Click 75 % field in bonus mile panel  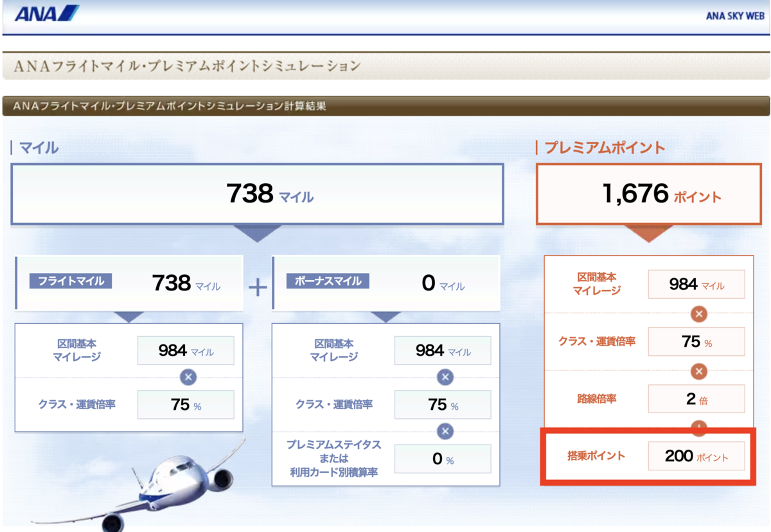[443, 405]
